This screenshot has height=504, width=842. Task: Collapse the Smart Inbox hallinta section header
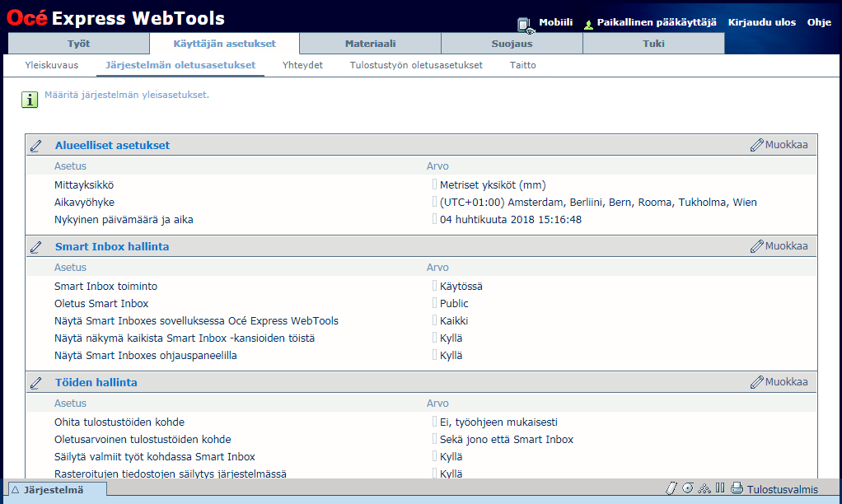click(x=112, y=246)
